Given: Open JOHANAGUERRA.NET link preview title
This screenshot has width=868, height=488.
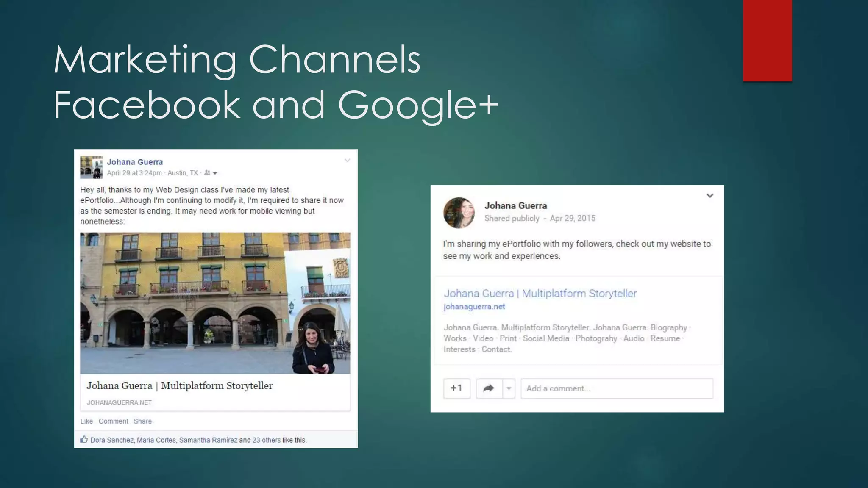Looking at the screenshot, I should pos(180,386).
